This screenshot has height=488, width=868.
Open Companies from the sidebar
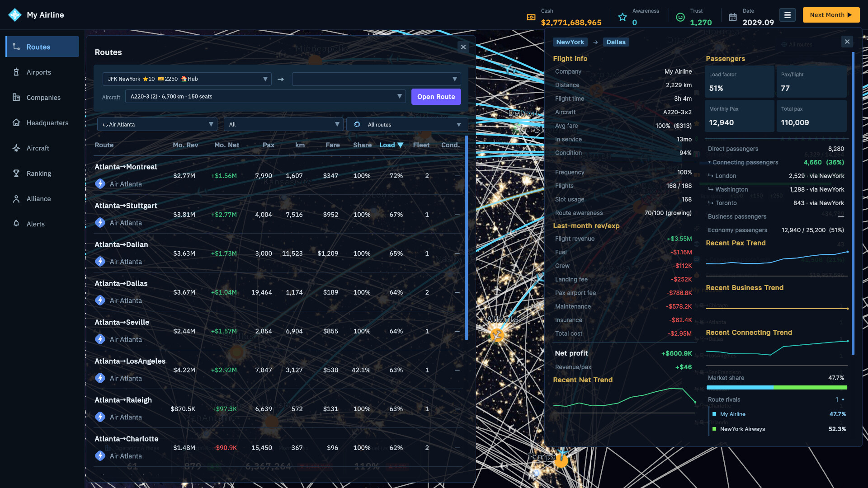(42, 98)
